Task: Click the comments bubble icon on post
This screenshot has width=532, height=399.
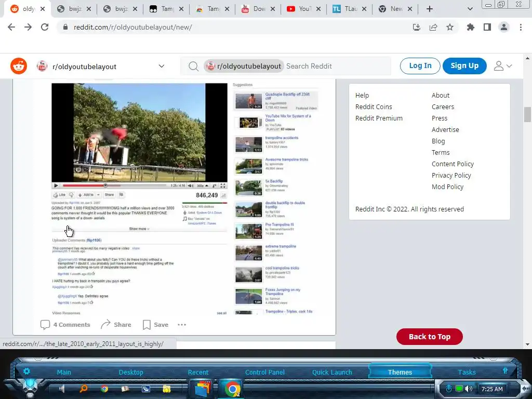Action: 45,325
